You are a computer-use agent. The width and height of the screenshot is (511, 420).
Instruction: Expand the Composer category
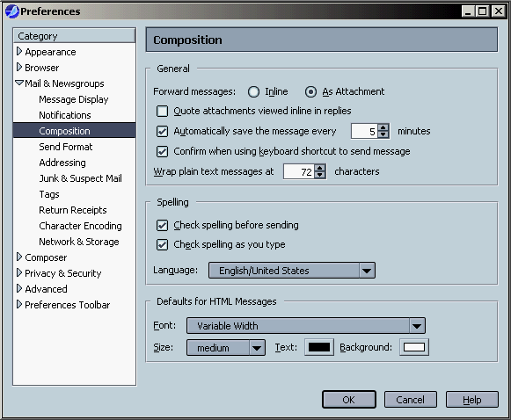tap(19, 257)
